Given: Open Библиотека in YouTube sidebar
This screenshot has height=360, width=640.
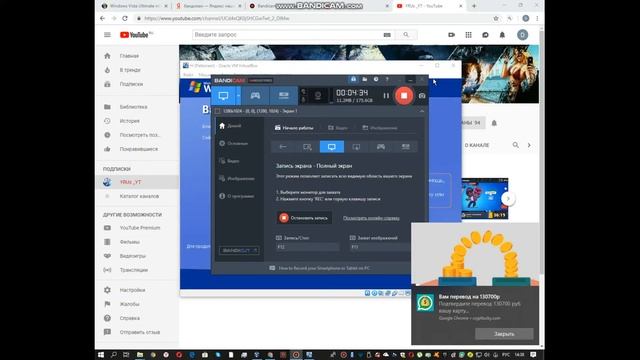Looking at the screenshot, I should 137,107.
